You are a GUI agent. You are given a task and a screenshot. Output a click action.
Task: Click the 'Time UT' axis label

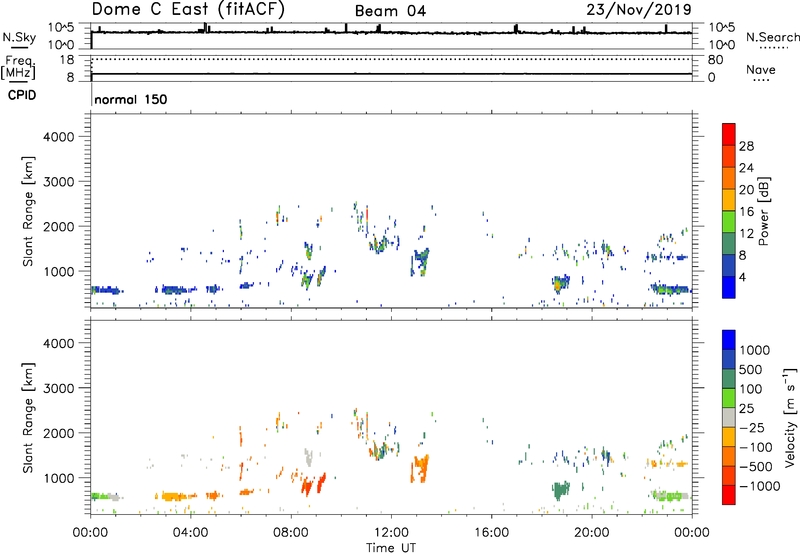pos(391,548)
